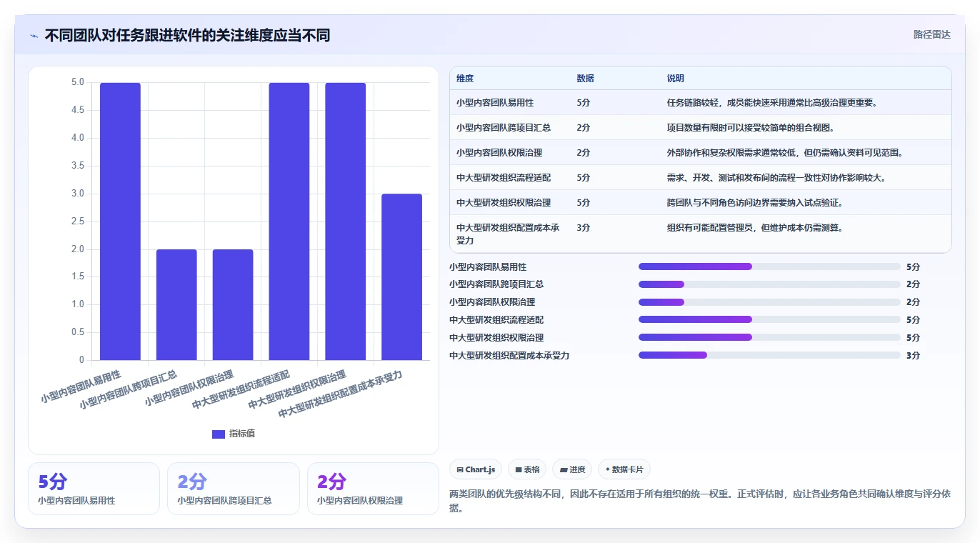Click the 5.0 y-axis label
This screenshot has width=980, height=543.
pyautogui.click(x=77, y=82)
